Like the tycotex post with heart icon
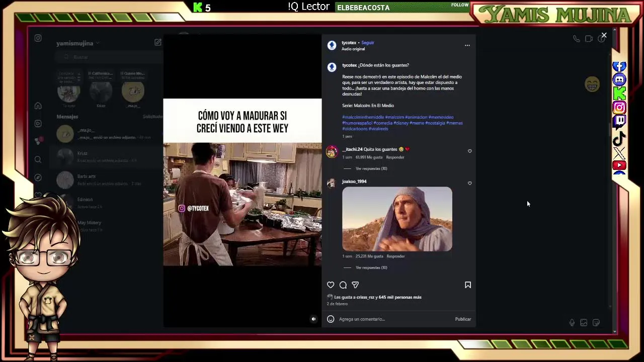 (331, 285)
